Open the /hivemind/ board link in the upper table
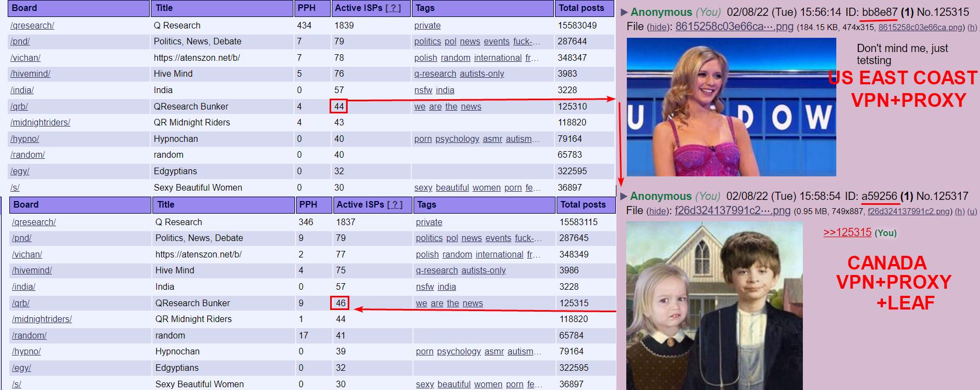Image resolution: width=980 pixels, height=390 pixels. [31, 74]
